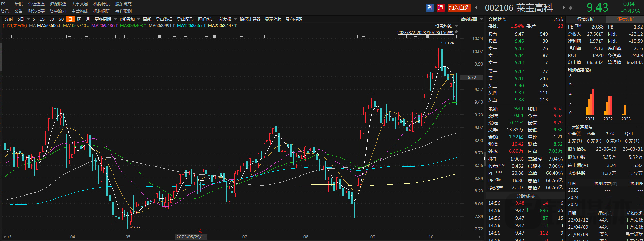Go to previous stock with left arrow

[x=476, y=7]
